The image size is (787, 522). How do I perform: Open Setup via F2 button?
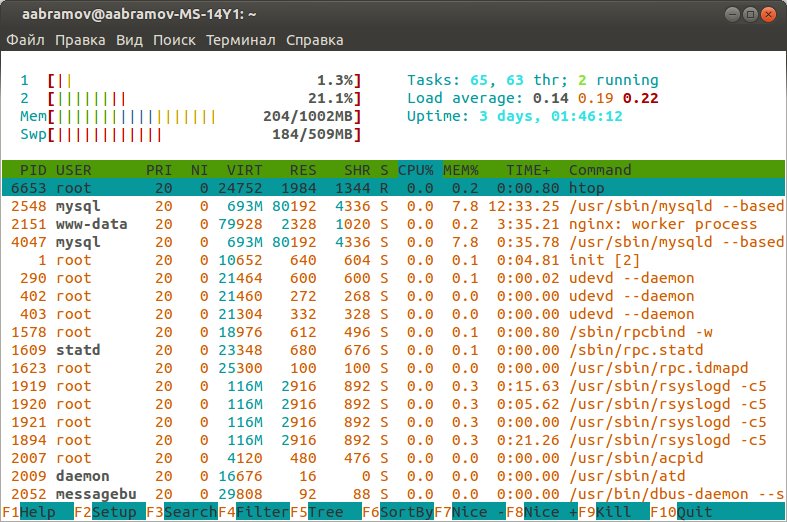coord(110,512)
